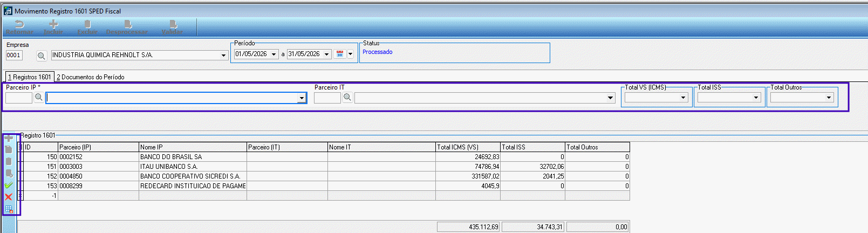
Task: Click the Validar toolbar icon
Action: pyautogui.click(x=173, y=24)
